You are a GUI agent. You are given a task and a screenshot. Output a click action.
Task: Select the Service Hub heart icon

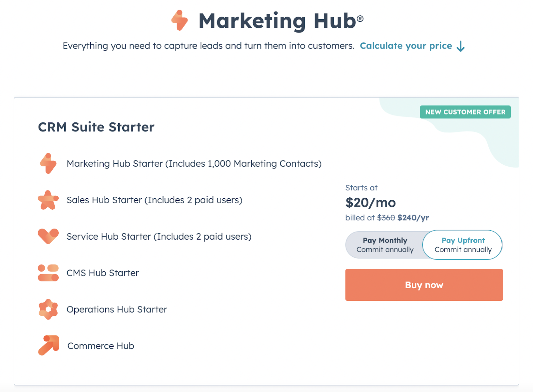(48, 237)
